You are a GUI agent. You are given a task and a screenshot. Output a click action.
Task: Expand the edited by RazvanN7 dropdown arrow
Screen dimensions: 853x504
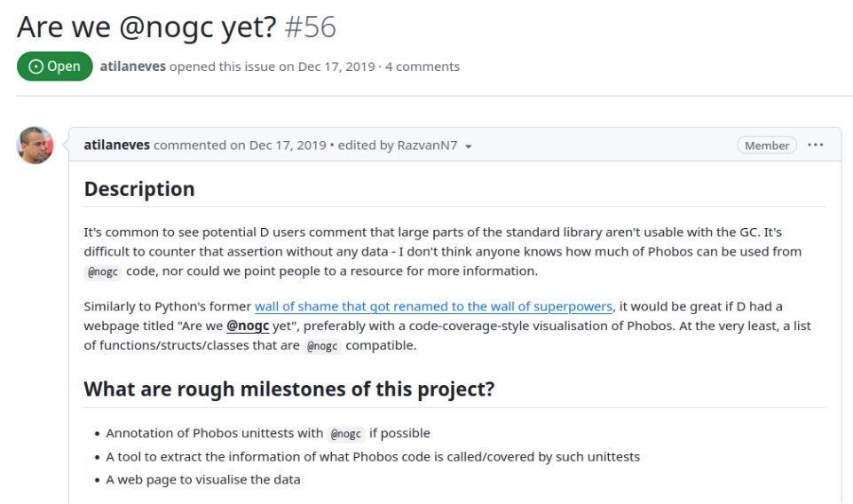pyautogui.click(x=469, y=146)
